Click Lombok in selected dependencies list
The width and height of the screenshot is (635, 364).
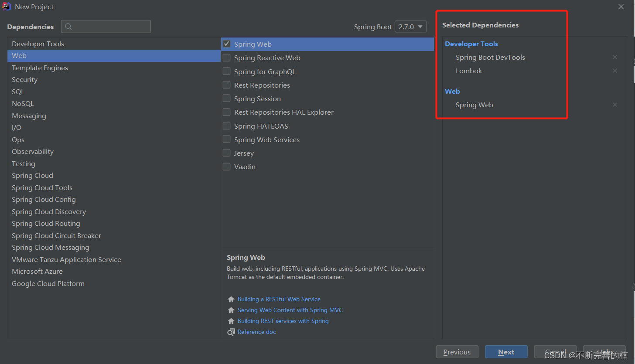click(x=469, y=71)
